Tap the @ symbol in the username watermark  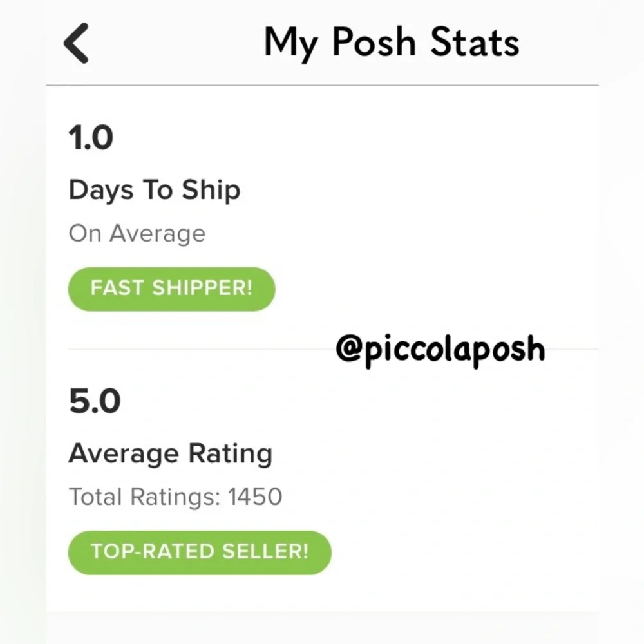[x=348, y=348]
